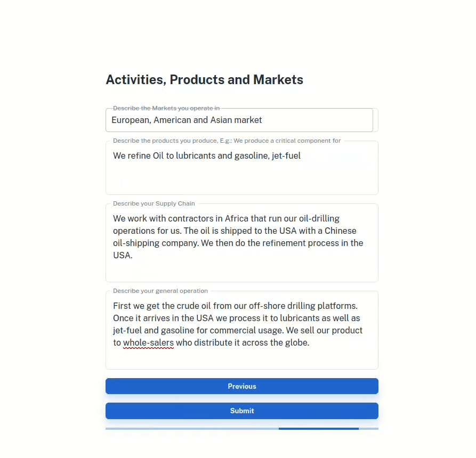
Task: Submit the Activities, Products and Markets form
Action: point(241,411)
